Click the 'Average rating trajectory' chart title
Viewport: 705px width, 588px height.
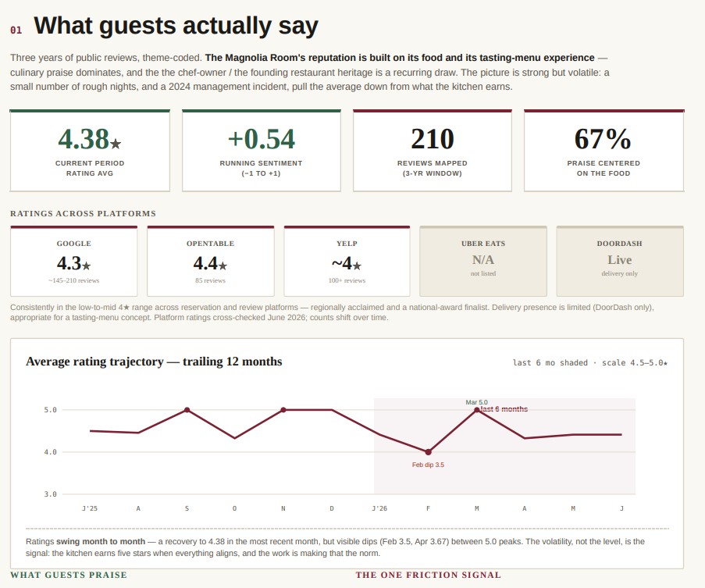tap(154, 362)
